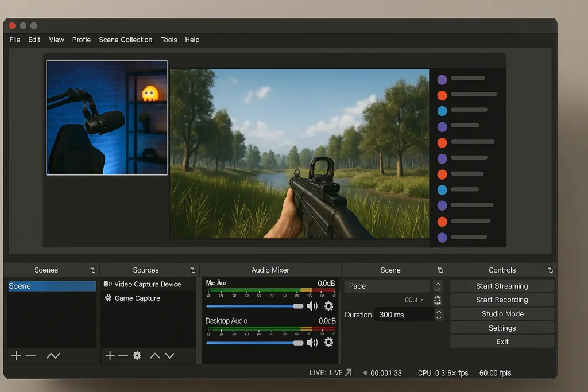Remove the selected source with minus icon
The height and width of the screenshot is (392, 588).
123,356
